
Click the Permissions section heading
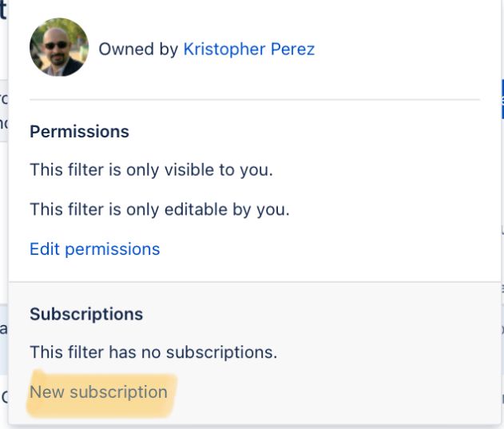point(79,132)
